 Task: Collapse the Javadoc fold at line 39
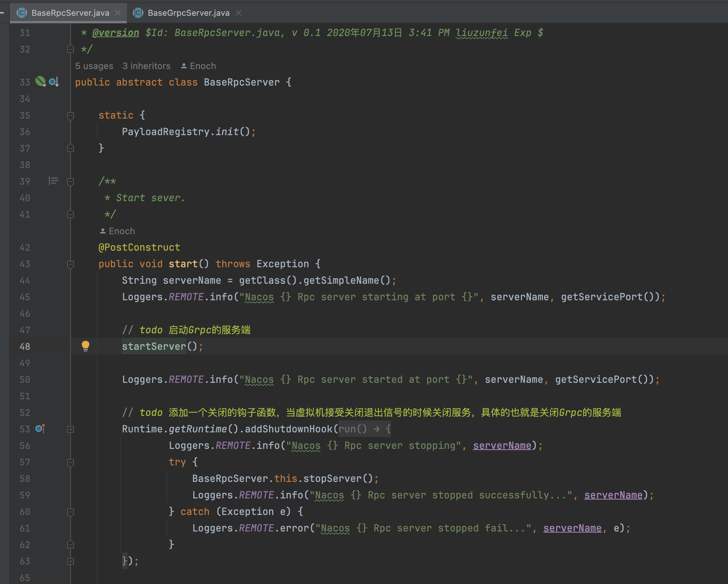pos(70,182)
